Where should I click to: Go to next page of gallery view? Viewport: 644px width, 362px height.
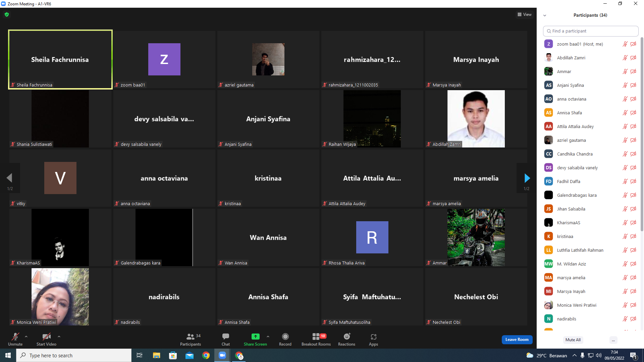tap(527, 178)
